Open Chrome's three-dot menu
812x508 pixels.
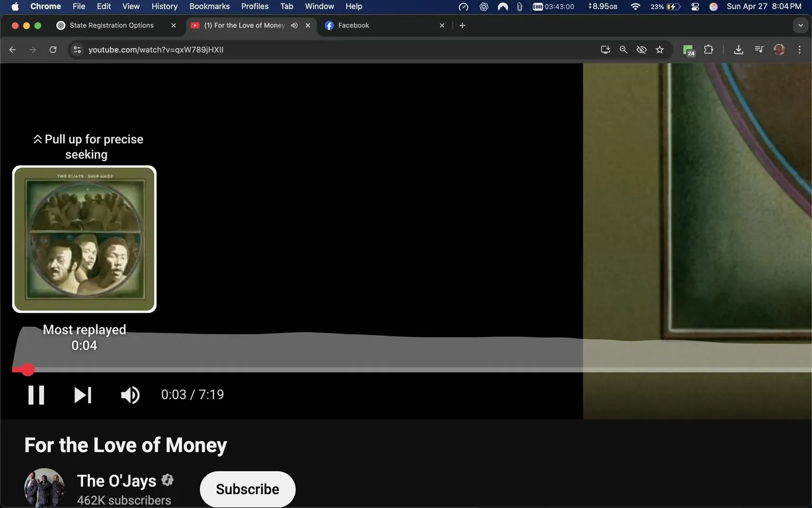(800, 49)
